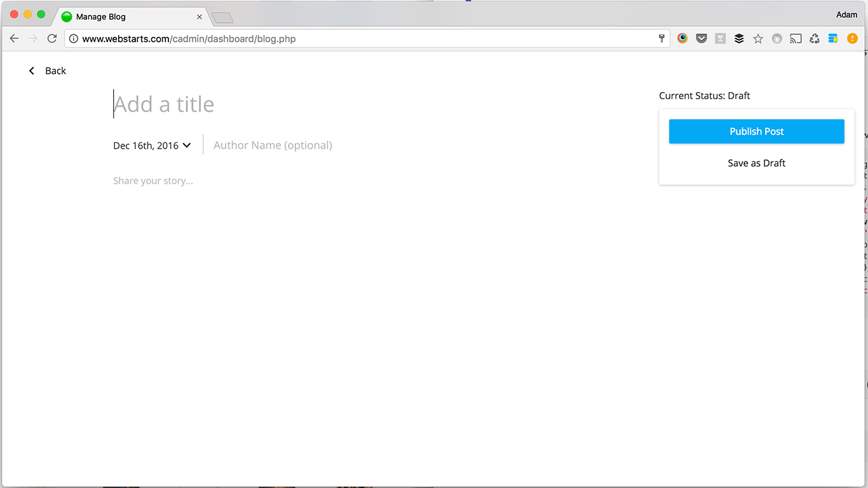Open the date dropdown showing Dec 16th, 2016

[x=153, y=145]
